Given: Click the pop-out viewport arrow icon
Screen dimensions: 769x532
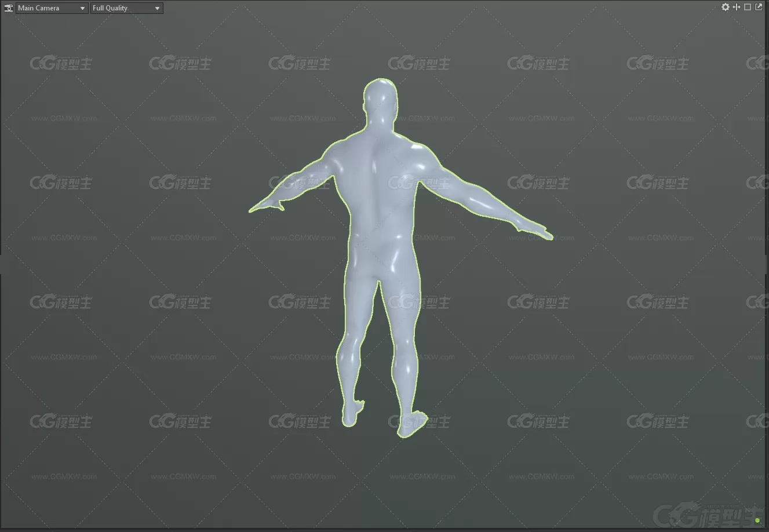Looking at the screenshot, I should 759,7.
